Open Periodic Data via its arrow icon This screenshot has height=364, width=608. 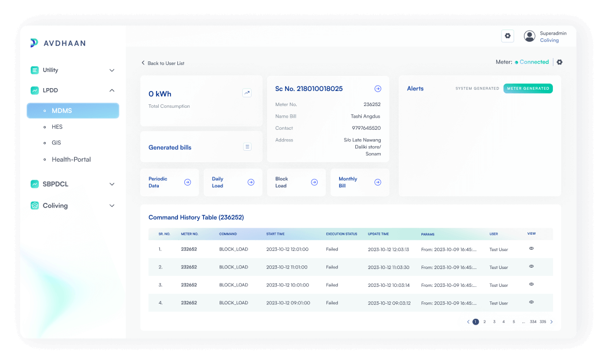[x=187, y=181]
